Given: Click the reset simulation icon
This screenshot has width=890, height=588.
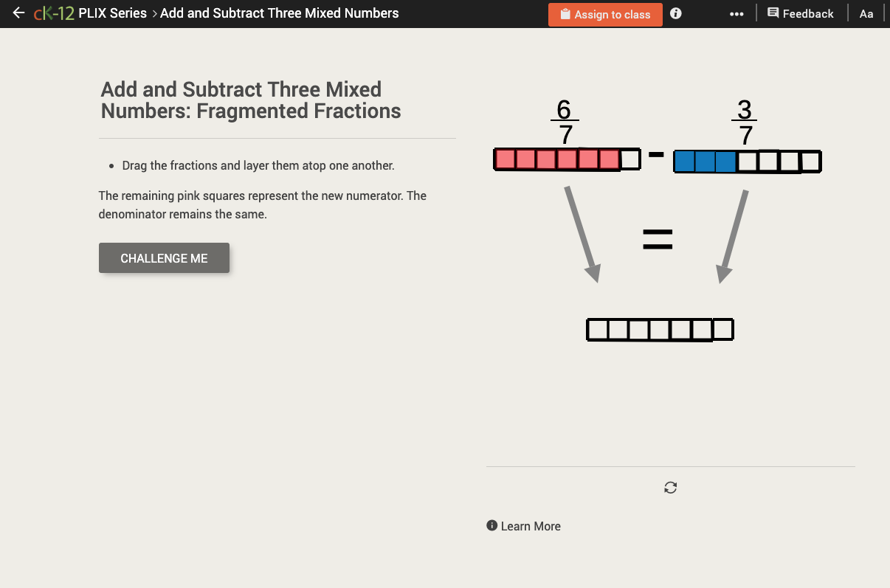Looking at the screenshot, I should point(670,488).
